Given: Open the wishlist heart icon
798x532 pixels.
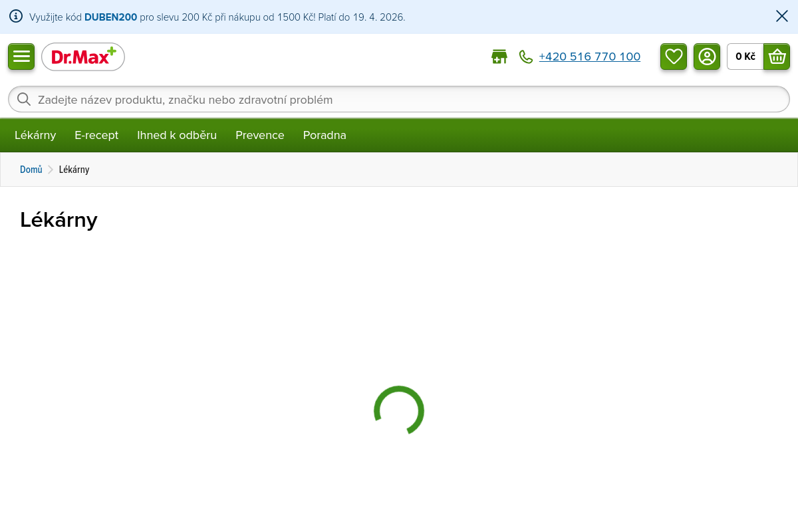Looking at the screenshot, I should coord(674,57).
